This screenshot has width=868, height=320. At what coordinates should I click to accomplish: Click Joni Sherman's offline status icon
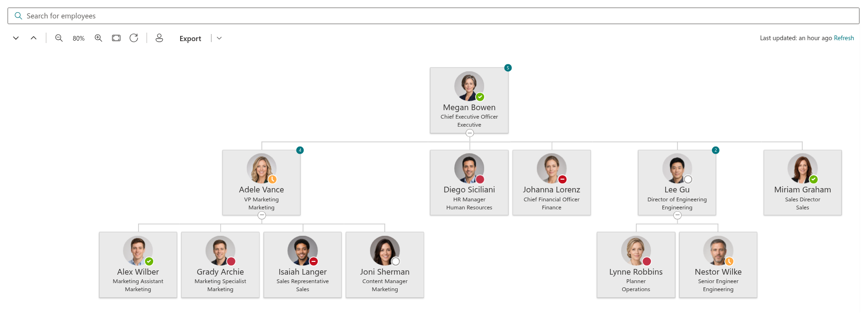click(396, 261)
